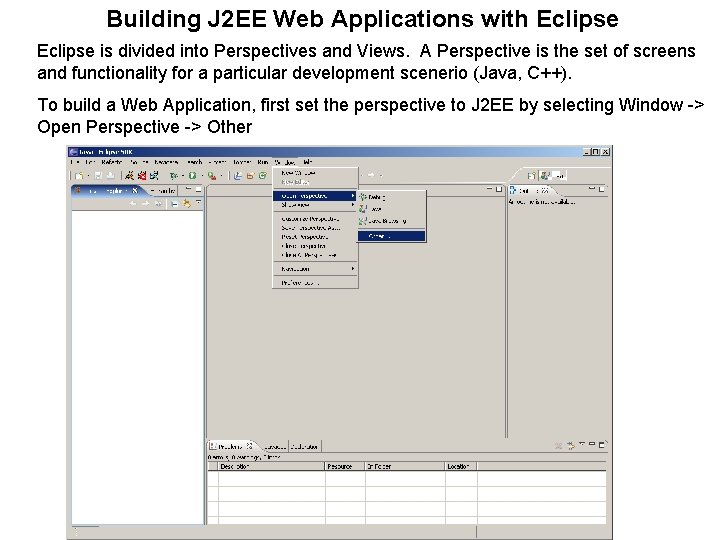Click the New Java Project icon

point(237,175)
